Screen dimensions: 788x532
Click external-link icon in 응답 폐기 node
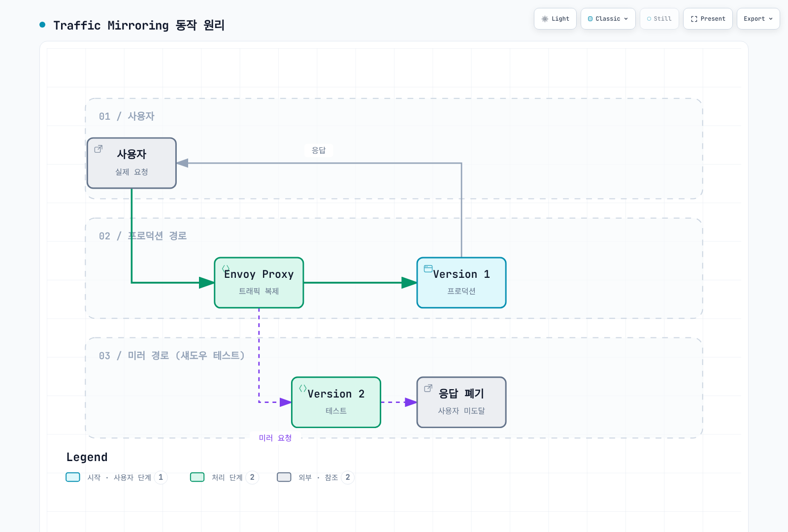(x=428, y=388)
